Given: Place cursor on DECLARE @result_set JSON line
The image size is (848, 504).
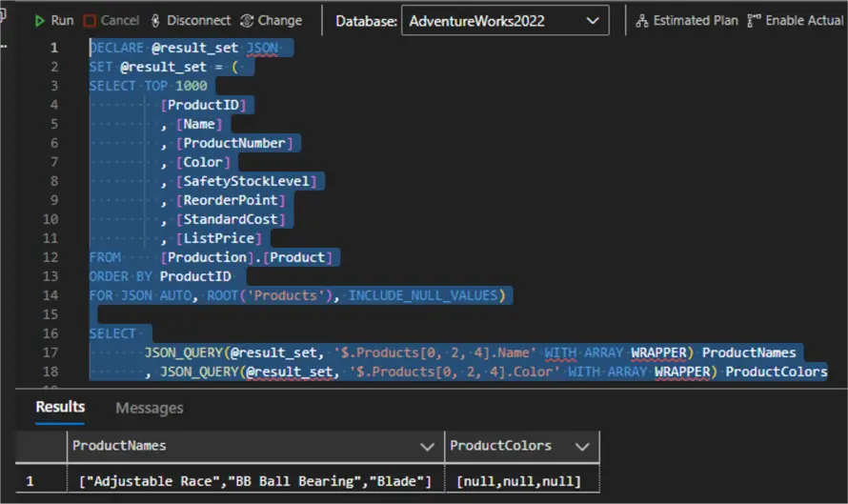Looking at the screenshot, I should click(x=184, y=48).
